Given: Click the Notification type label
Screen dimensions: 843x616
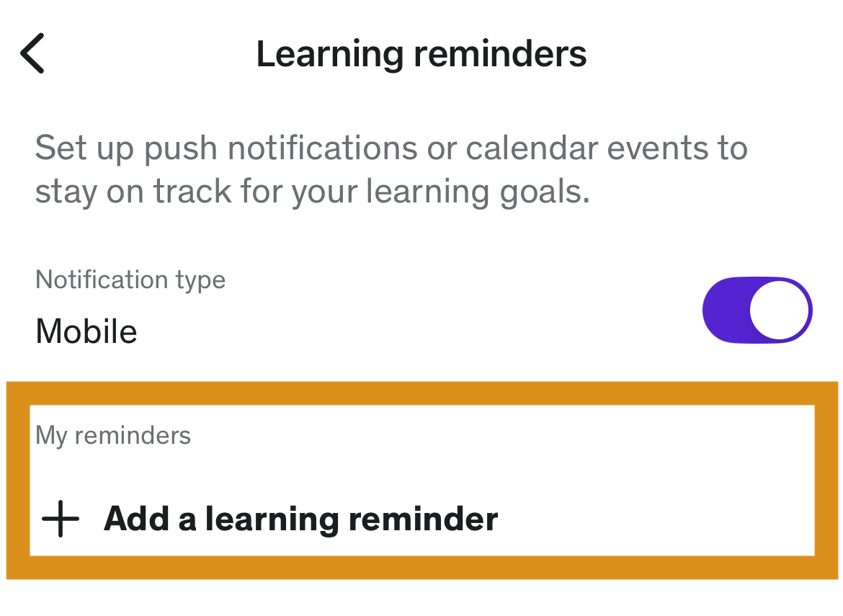Looking at the screenshot, I should coord(130,280).
